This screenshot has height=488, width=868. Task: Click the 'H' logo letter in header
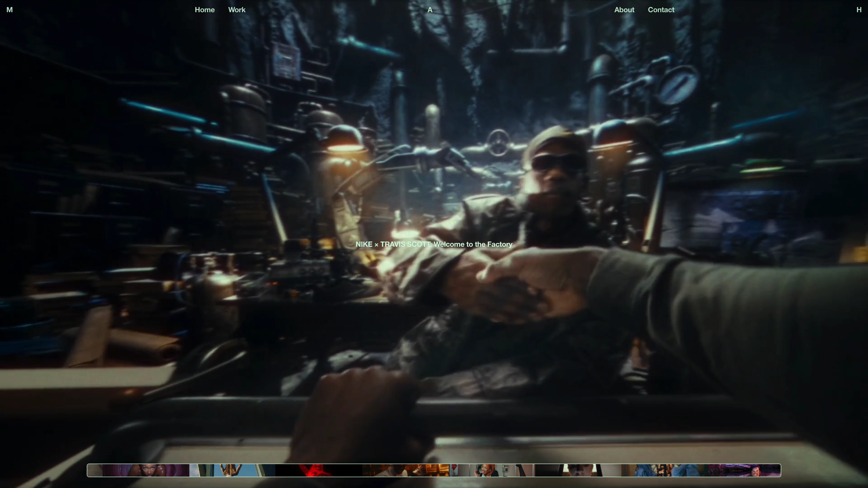click(x=859, y=10)
